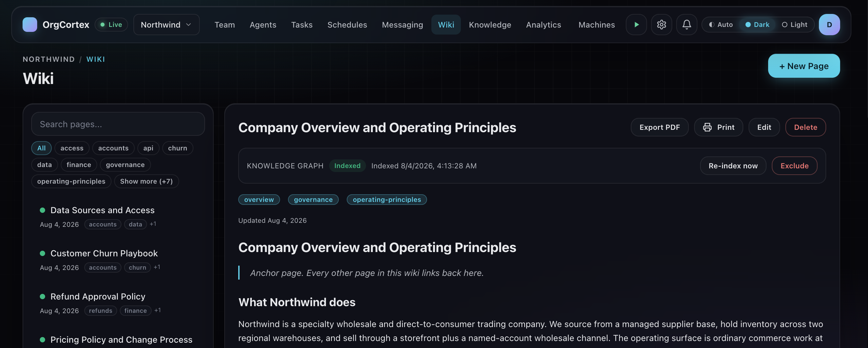Switch to the Analytics tab
868x348 pixels.
(x=543, y=25)
